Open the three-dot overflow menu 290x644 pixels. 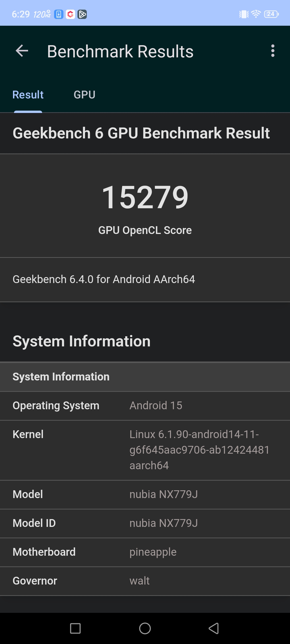273,51
